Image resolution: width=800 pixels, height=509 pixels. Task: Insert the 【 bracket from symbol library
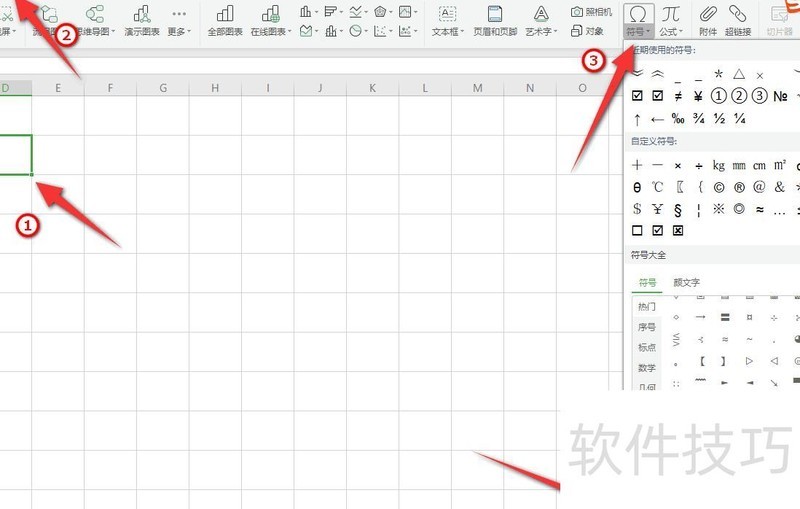(x=702, y=361)
